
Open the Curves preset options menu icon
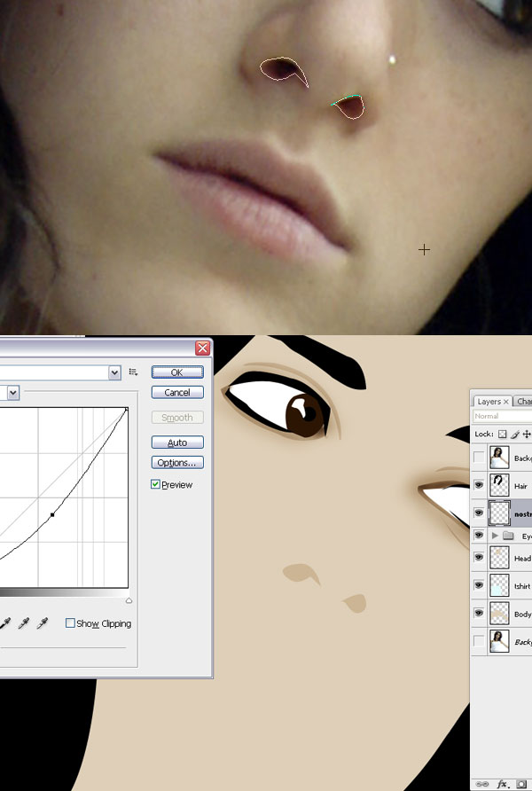click(x=133, y=372)
